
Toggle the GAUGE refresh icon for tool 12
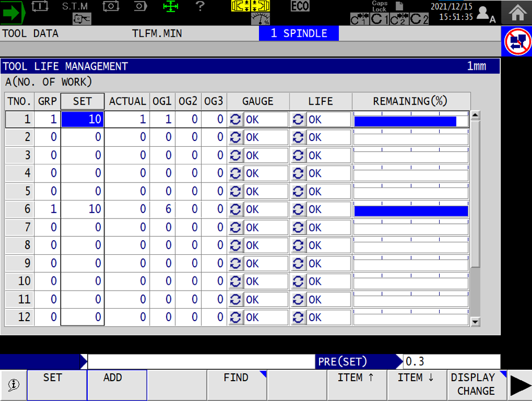pos(236,318)
